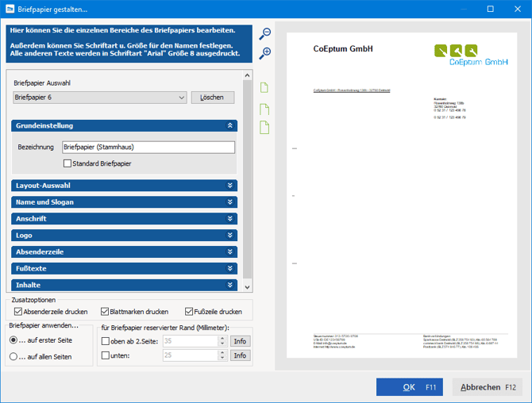Click the Bezeichnung text field
The width and height of the screenshot is (532, 403).
(148, 147)
